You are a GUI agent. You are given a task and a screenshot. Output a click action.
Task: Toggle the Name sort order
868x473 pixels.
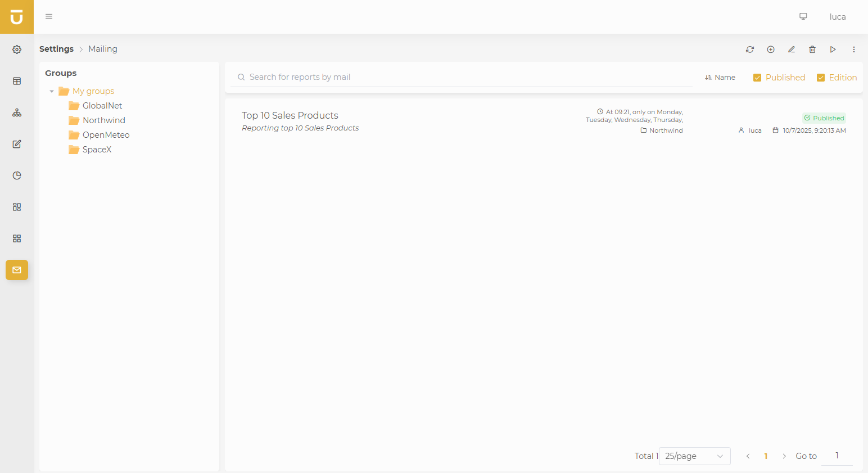click(x=720, y=77)
